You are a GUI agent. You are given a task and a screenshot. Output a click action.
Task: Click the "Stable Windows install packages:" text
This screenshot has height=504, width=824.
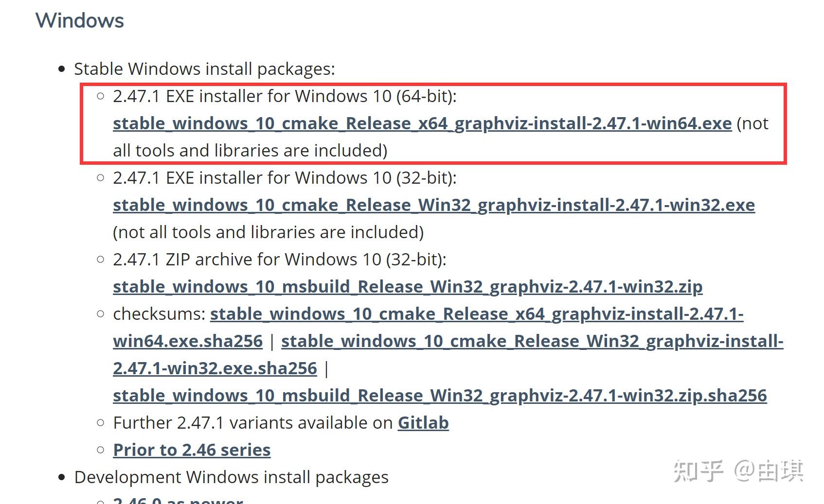pyautogui.click(x=204, y=69)
